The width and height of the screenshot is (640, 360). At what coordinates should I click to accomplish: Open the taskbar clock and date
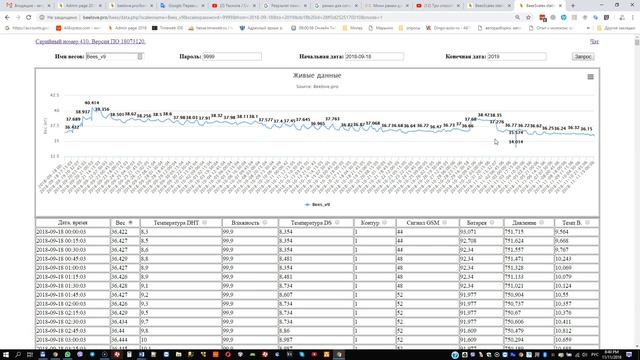tap(611, 354)
